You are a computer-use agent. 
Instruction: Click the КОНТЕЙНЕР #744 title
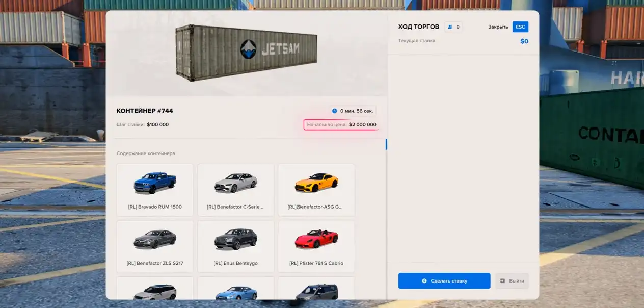point(145,111)
